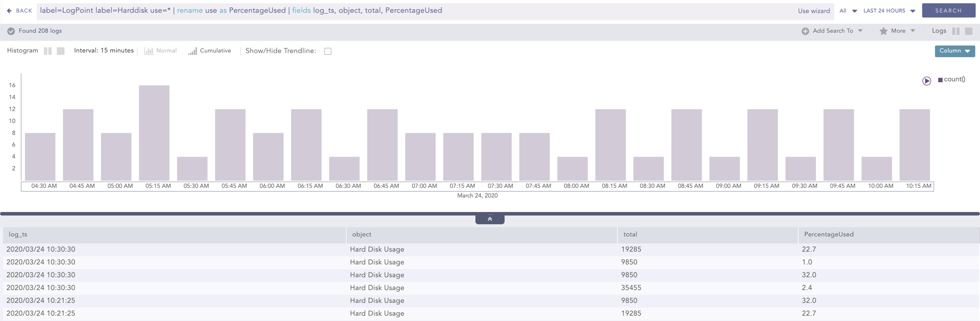Click the square icon next to Logs

click(x=969, y=31)
